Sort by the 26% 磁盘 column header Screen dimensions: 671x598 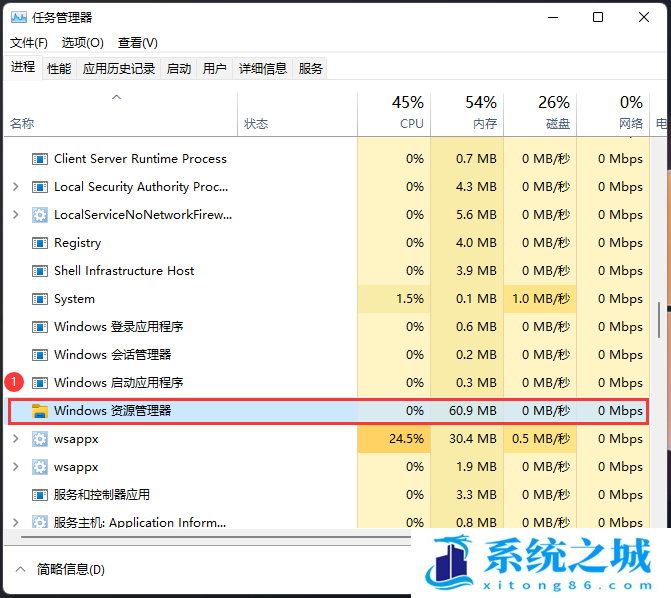click(540, 115)
